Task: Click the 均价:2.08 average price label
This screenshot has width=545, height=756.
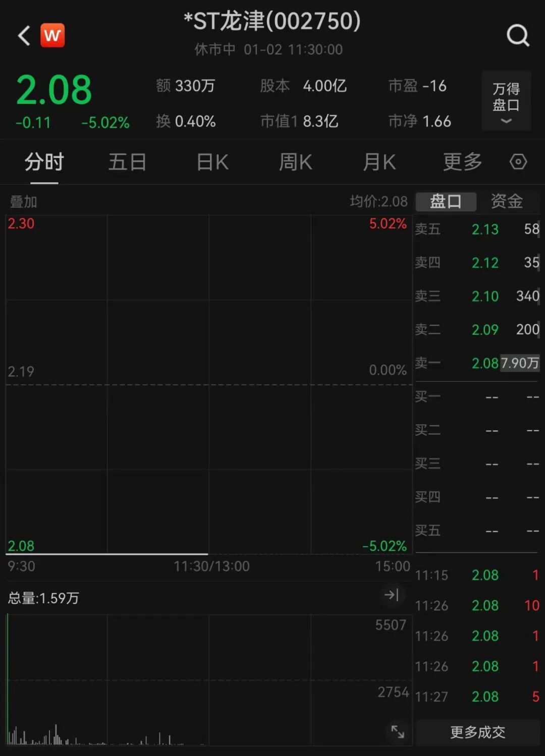Action: click(378, 201)
